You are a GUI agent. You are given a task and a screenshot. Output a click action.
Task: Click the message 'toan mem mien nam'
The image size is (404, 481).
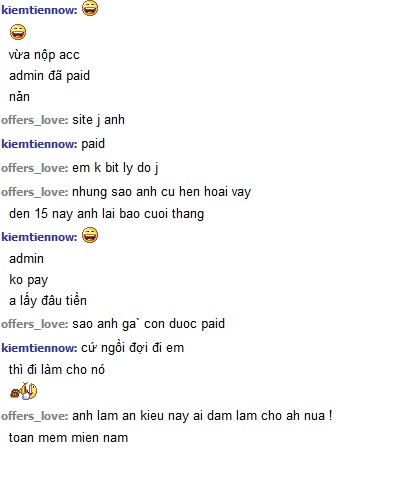[x=68, y=438]
